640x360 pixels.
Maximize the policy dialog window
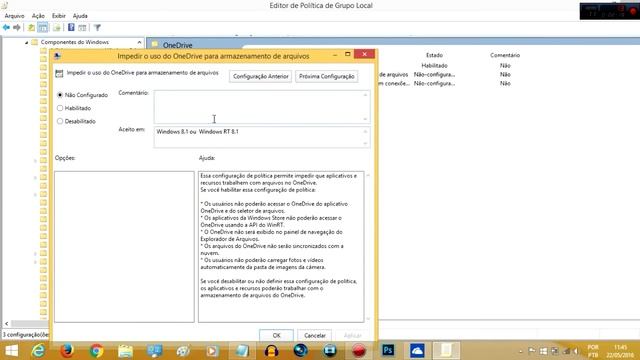click(348, 54)
